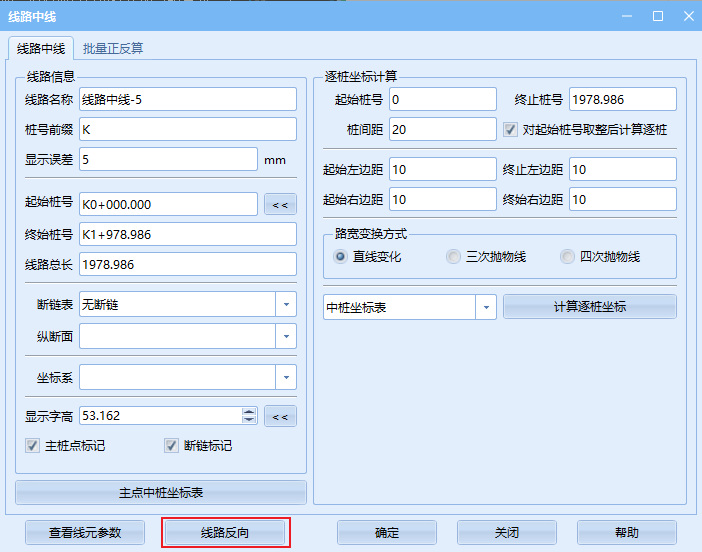The image size is (702, 552).
Task: Toggle 对起始桩号取整后计算逐桩 checkbox
Action: pos(510,130)
